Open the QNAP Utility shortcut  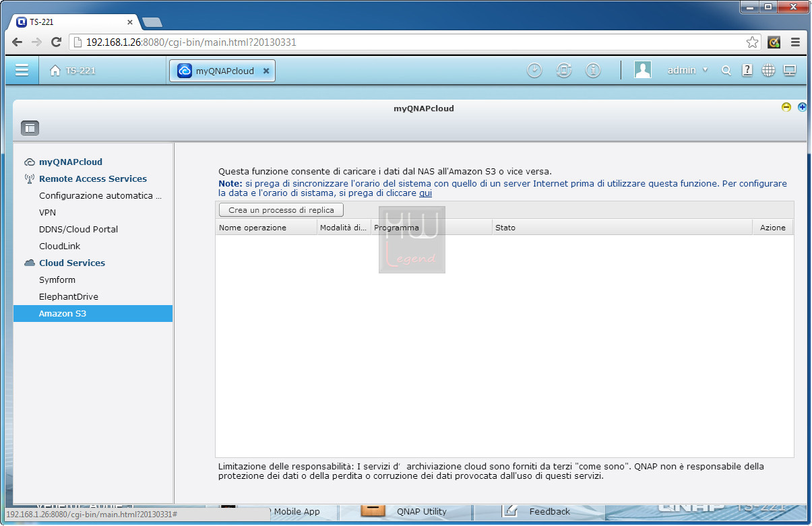click(x=404, y=511)
